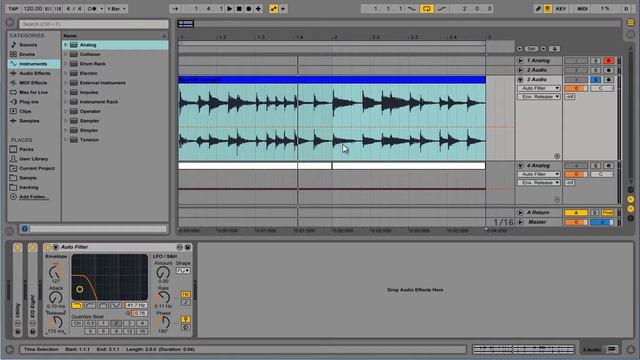Open Current Project in Places
Image resolution: width=640 pixels, height=360 pixels.
tap(37, 169)
